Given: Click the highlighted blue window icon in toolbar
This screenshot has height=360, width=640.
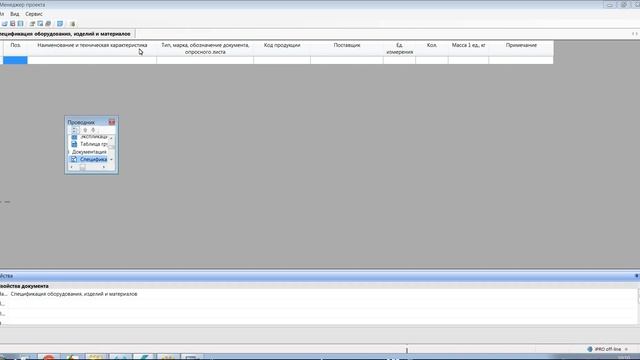Looking at the screenshot, I should click(x=60, y=24).
